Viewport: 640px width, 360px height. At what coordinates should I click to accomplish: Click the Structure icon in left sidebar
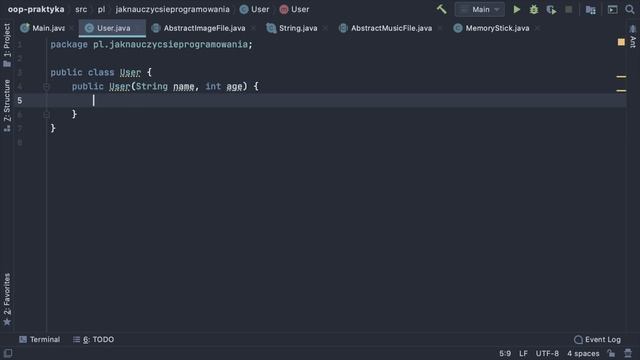[x=7, y=128]
